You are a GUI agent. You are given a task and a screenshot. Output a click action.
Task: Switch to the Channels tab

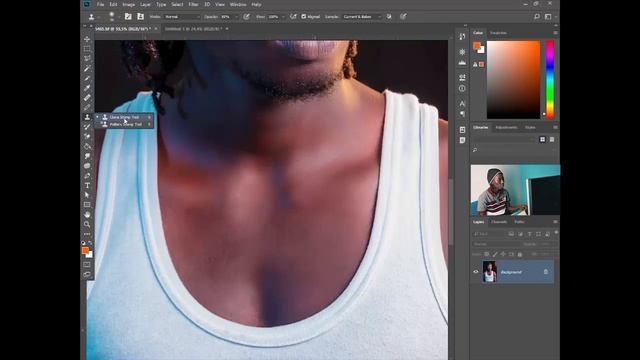pyautogui.click(x=499, y=222)
